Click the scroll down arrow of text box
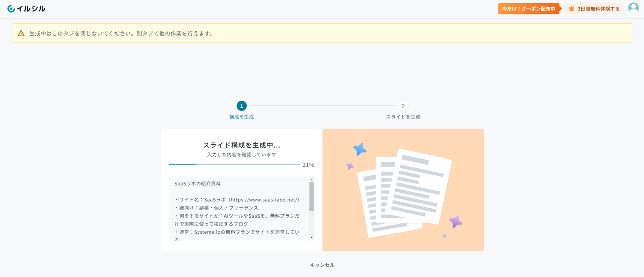 pos(312,237)
